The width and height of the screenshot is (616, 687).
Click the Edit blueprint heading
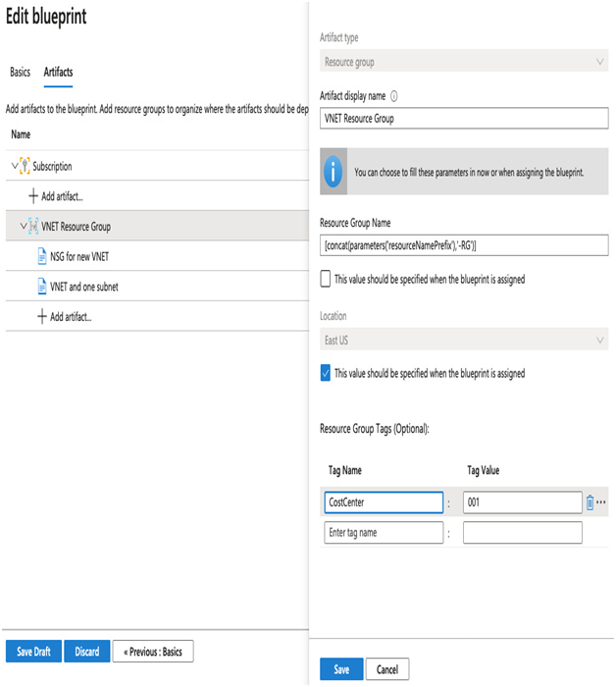tap(46, 17)
